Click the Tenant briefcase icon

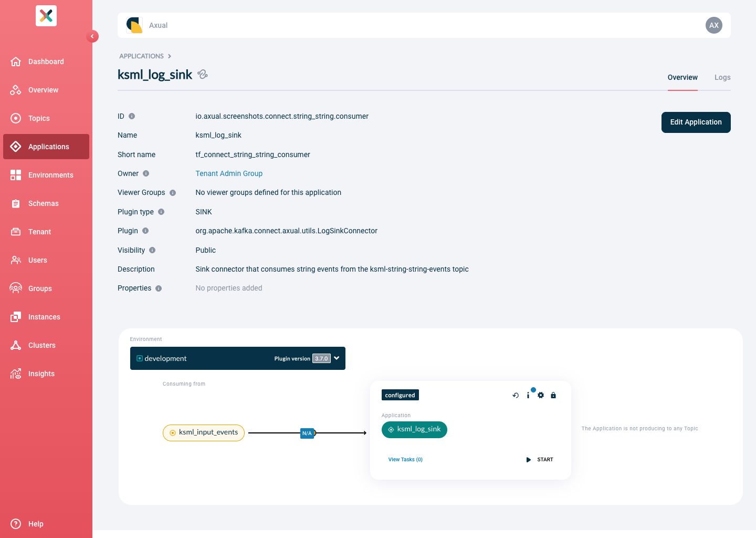click(16, 232)
